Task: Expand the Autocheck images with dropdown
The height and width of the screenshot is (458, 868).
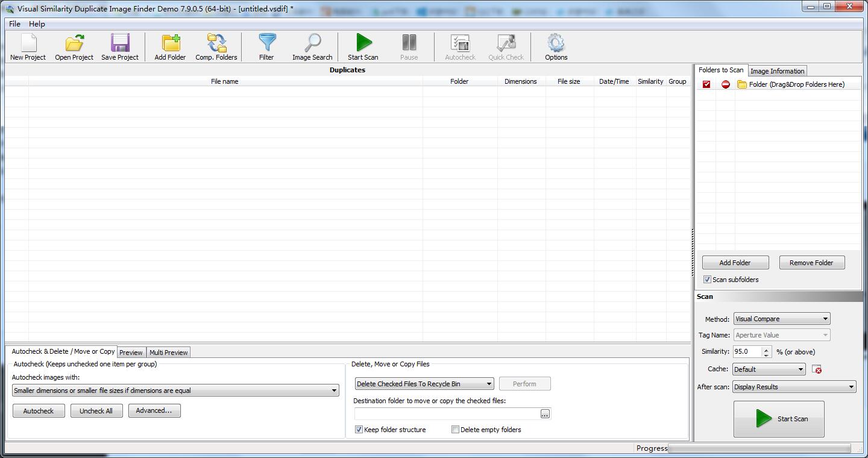Action: [175, 391]
